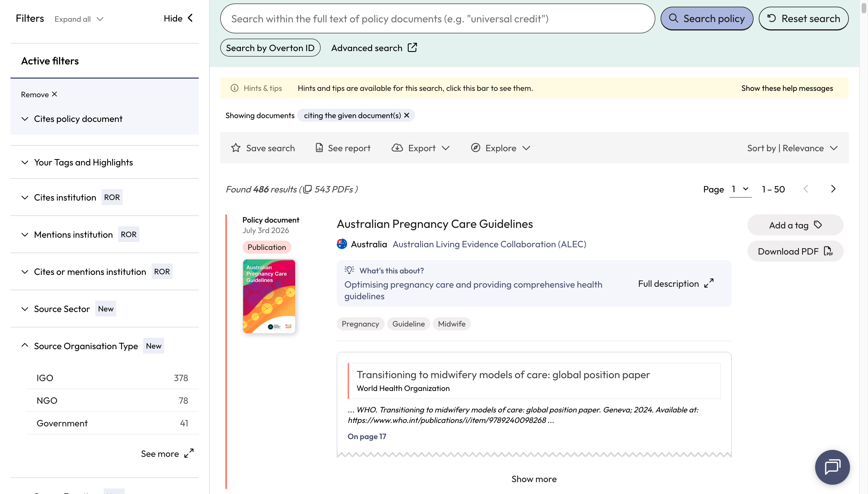The image size is (868, 494).
Task: Click Search by Overton ID button
Action: click(x=270, y=48)
